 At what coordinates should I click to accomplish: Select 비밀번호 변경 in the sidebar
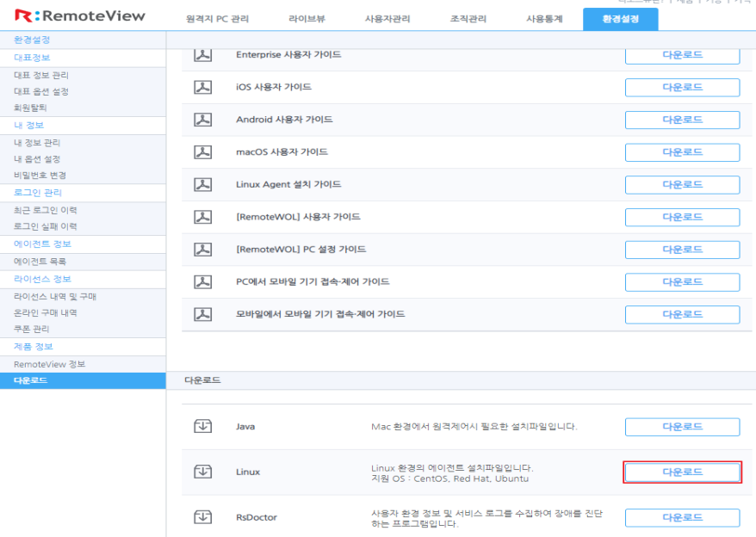40,175
